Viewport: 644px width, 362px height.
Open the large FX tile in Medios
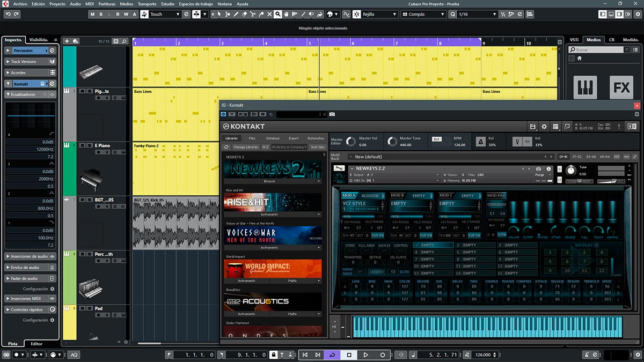[x=621, y=87]
